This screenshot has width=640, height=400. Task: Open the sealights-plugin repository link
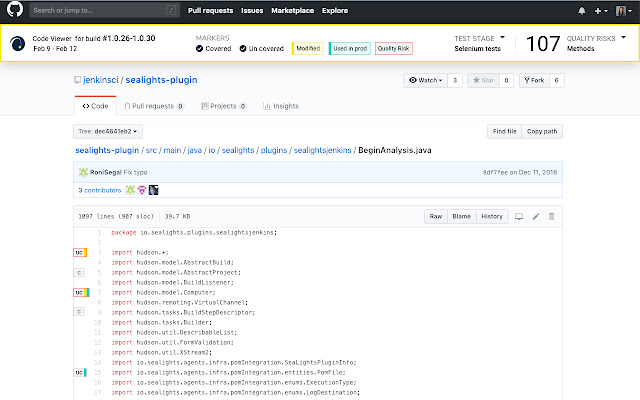tap(161, 80)
